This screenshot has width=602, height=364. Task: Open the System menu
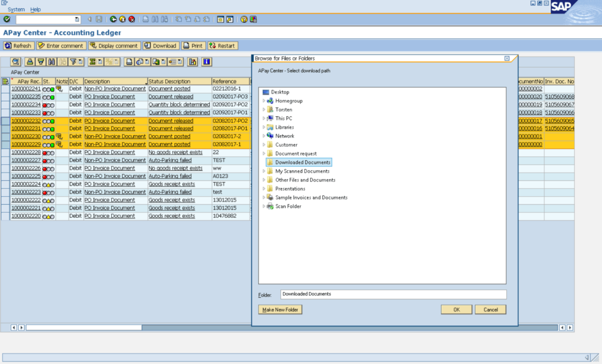pyautogui.click(x=16, y=9)
